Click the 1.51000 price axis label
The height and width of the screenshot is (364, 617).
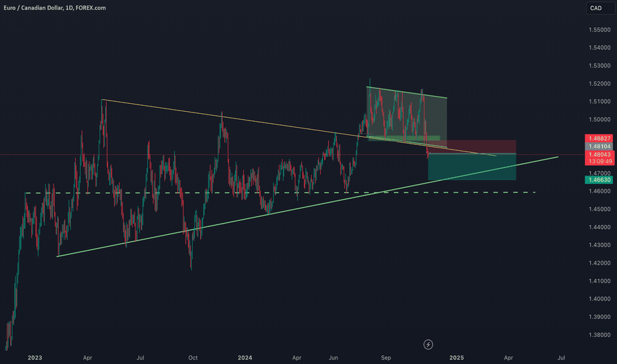[x=600, y=101]
